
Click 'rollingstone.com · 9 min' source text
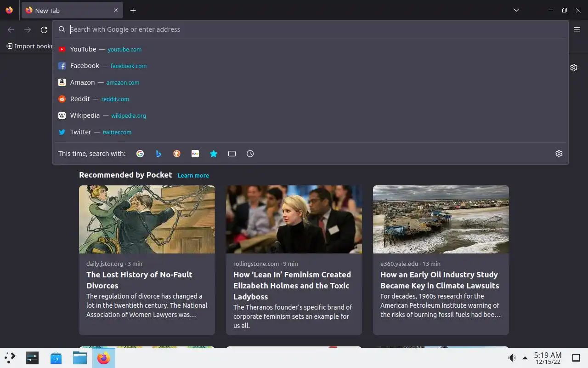point(266,264)
